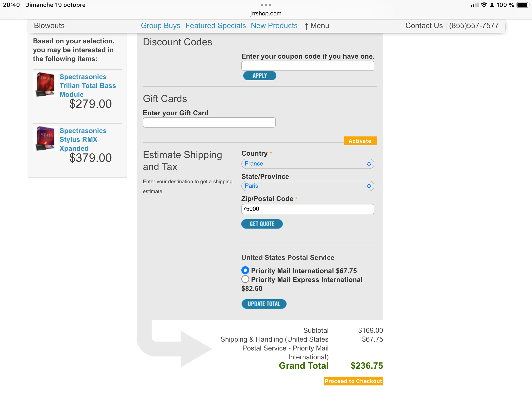Screen dimensions: 532x399
Task: Open the State/Province dropdown showing Paris
Action: [x=308, y=186]
